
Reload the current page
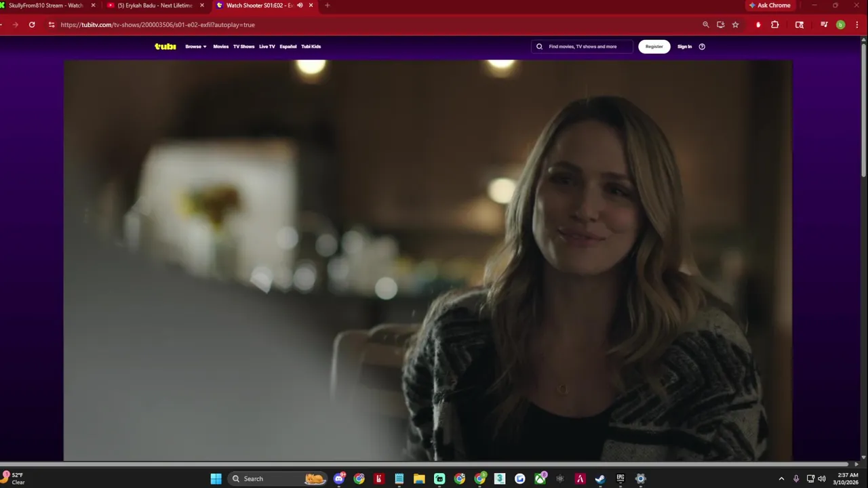(x=32, y=25)
